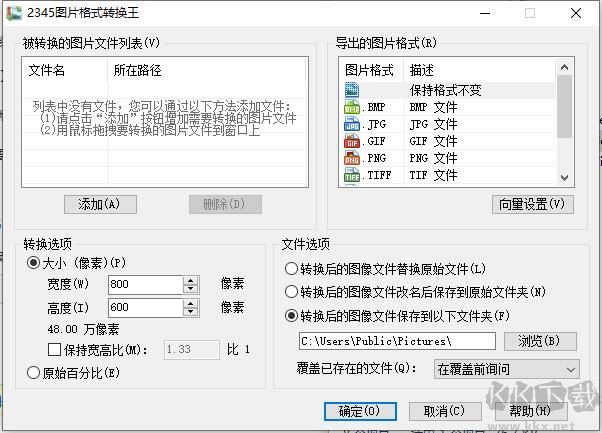
Task: Choose save to following folder option (F)
Action: pos(291,316)
